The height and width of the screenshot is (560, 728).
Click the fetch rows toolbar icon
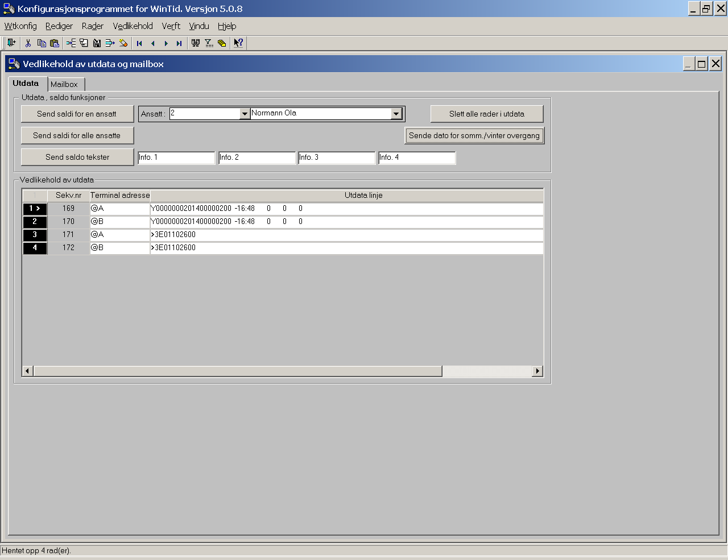(84, 43)
